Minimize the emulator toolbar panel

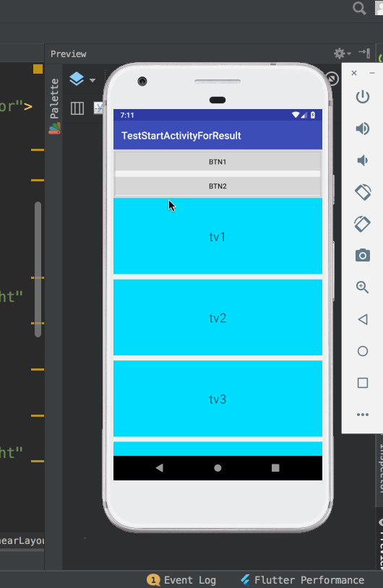click(x=372, y=73)
